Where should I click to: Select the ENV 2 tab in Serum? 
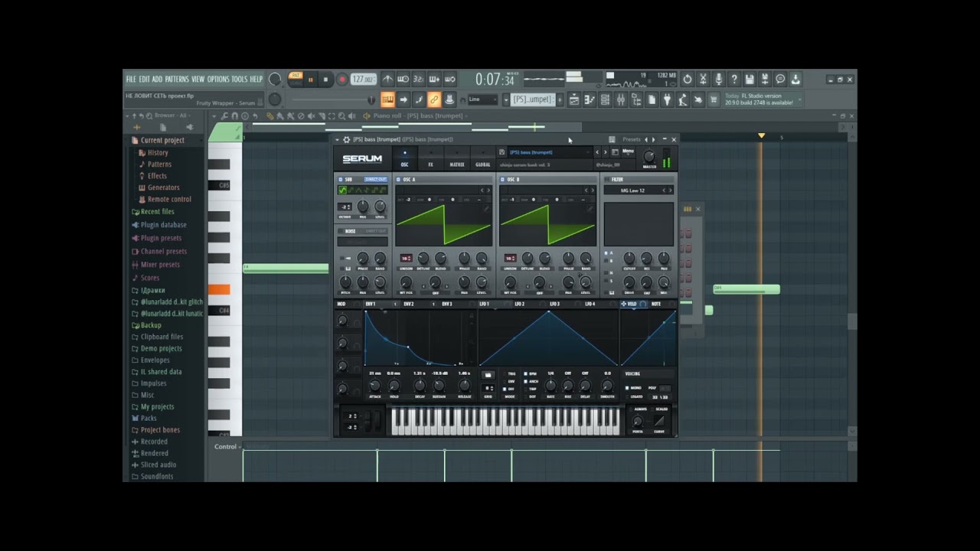point(408,304)
